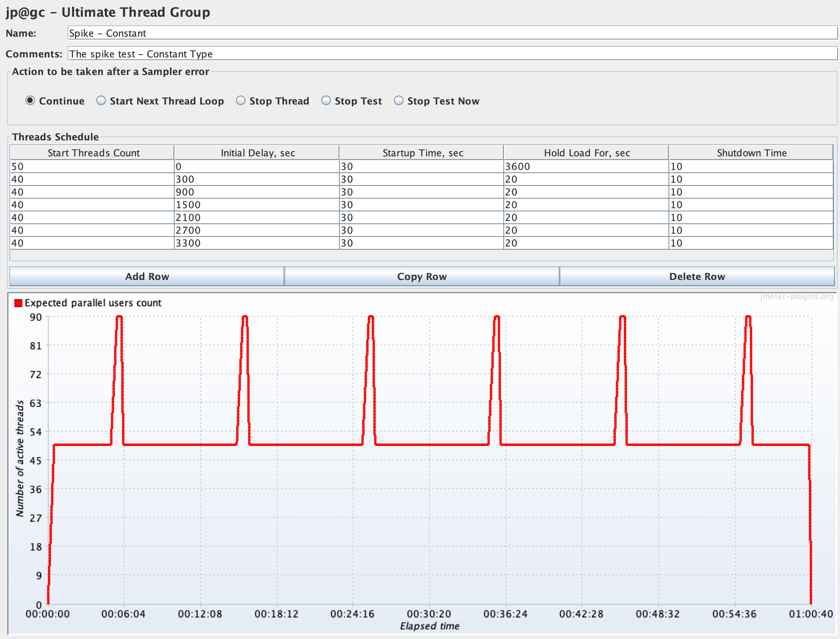Focus the Comments text field
This screenshot has width=840, height=639.
click(452, 54)
